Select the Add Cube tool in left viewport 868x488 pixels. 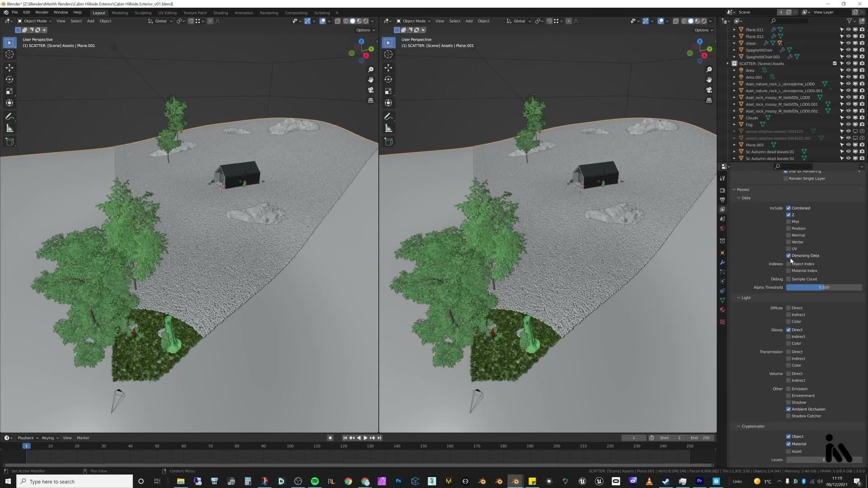point(9,142)
